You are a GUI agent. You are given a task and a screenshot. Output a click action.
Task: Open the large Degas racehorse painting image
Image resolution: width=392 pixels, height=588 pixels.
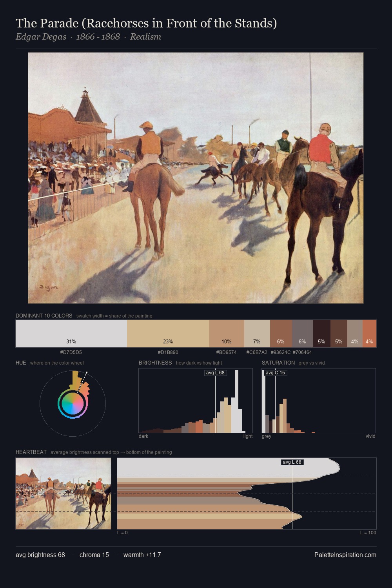196,178
